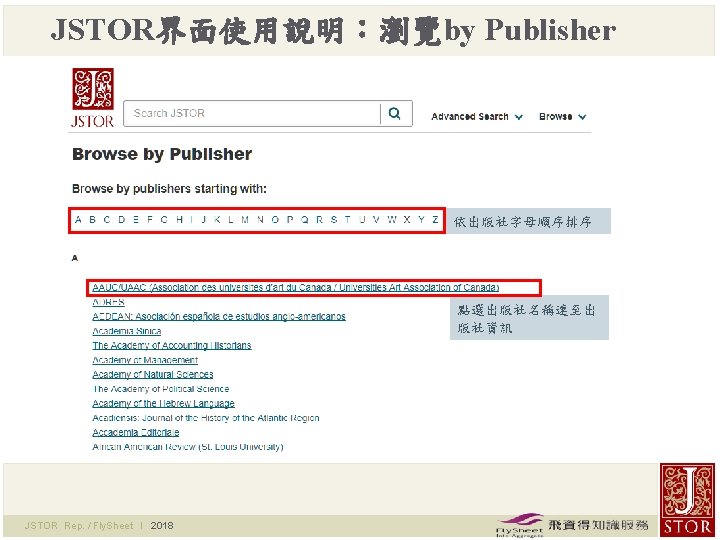The width and height of the screenshot is (720, 540).
Task: Jump to publishers starting with Y
Action: tap(421, 220)
